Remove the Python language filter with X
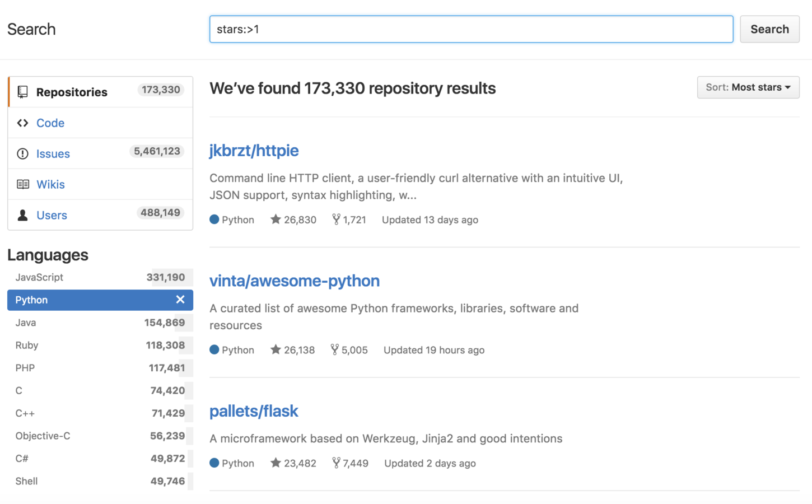The height and width of the screenshot is (504, 812). pos(180,300)
